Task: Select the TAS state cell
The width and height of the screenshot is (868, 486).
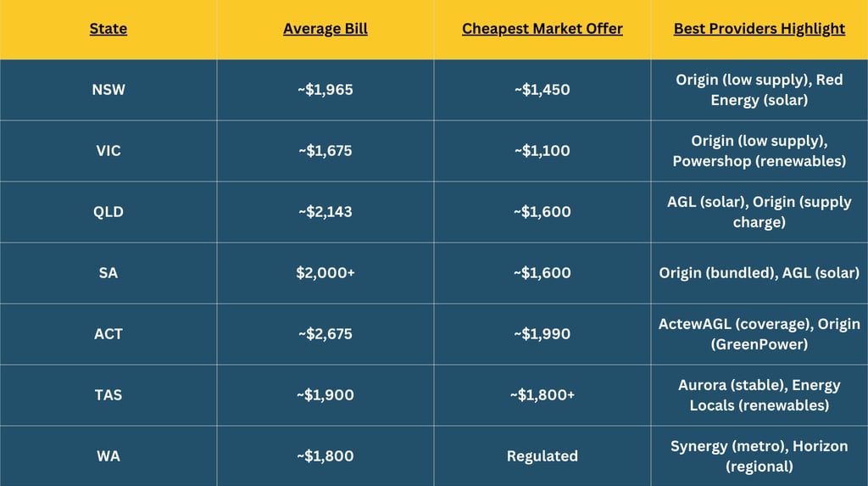Action: coord(108,394)
